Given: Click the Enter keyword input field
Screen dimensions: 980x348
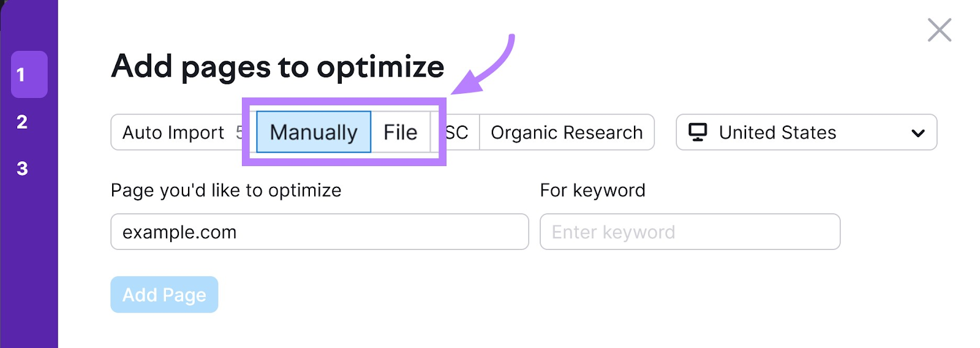Looking at the screenshot, I should [x=690, y=232].
